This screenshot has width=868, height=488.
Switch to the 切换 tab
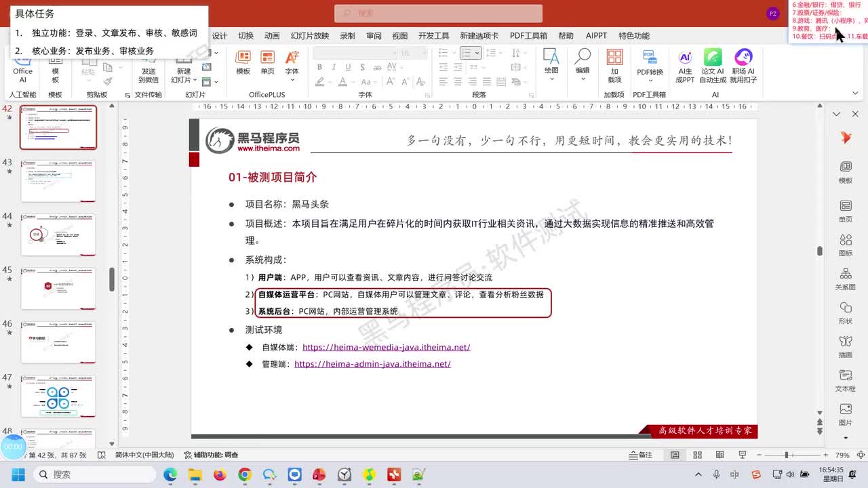[x=245, y=36]
